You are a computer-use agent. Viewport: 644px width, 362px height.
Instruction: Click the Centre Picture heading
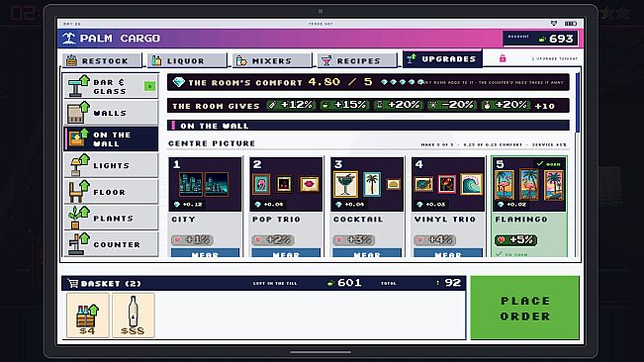[x=212, y=143]
